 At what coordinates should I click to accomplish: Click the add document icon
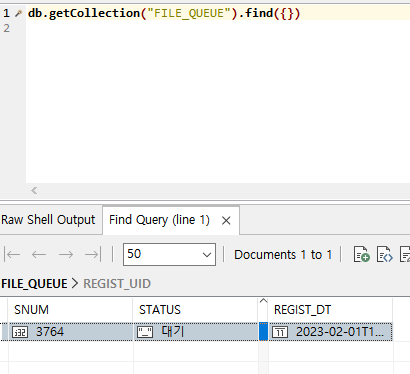(362, 254)
